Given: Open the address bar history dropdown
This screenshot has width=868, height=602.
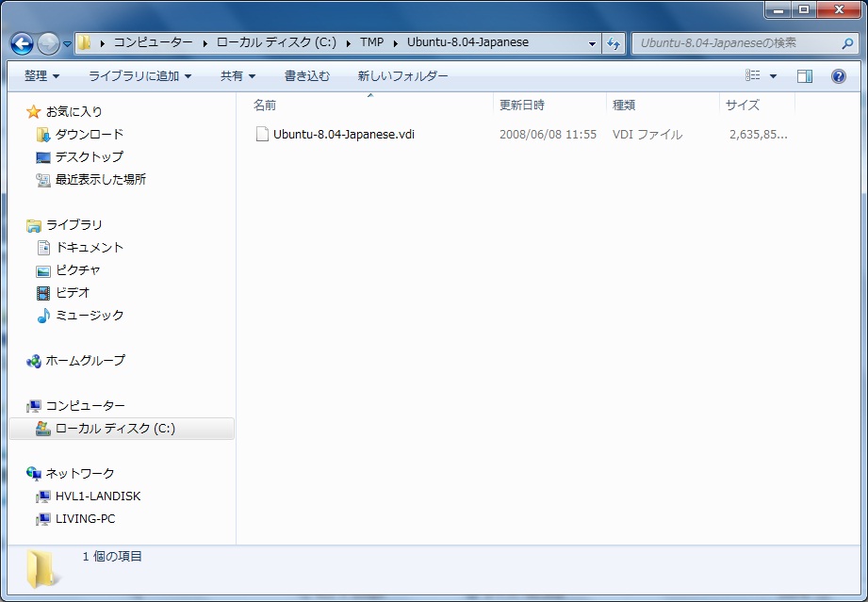Looking at the screenshot, I should tap(592, 43).
